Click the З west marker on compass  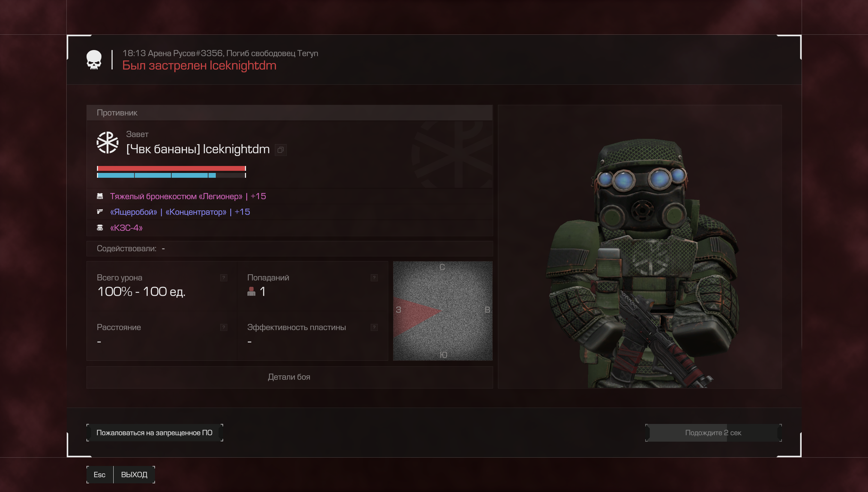pyautogui.click(x=399, y=310)
